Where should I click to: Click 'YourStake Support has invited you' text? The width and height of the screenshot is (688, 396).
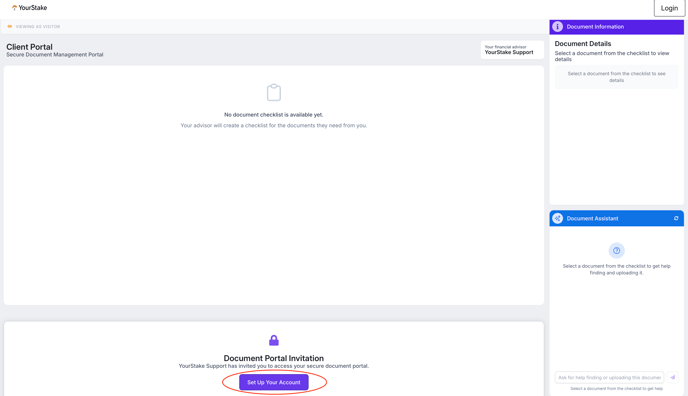coord(274,366)
